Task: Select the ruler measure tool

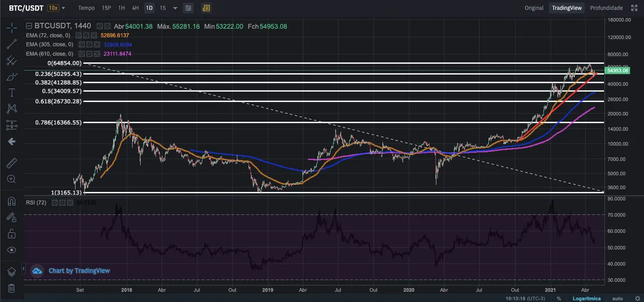Action: [12, 163]
